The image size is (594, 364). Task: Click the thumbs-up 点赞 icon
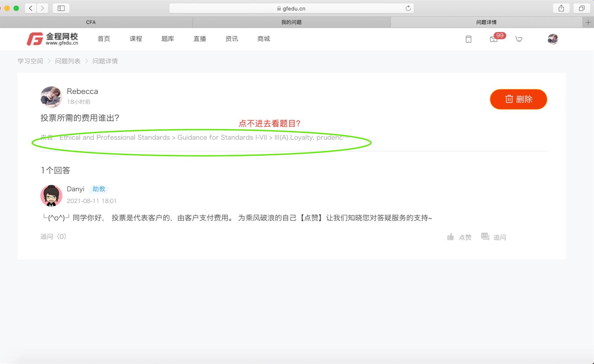(x=451, y=237)
